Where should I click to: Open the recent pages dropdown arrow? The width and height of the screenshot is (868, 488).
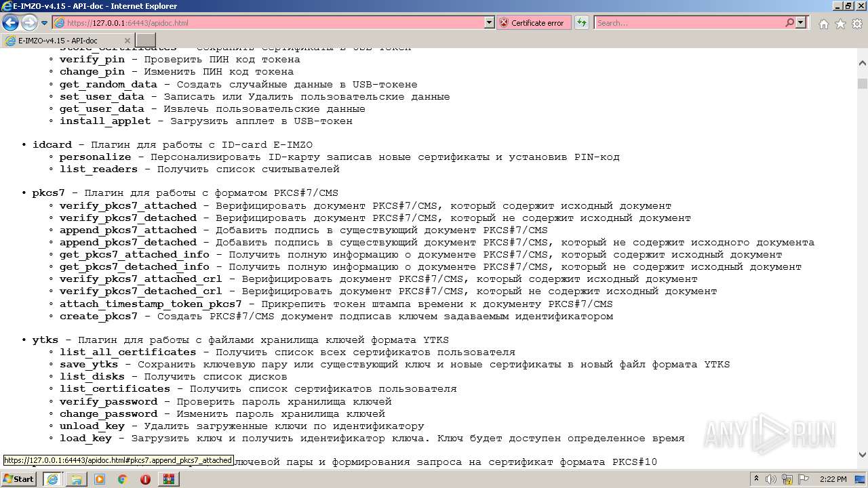point(45,23)
